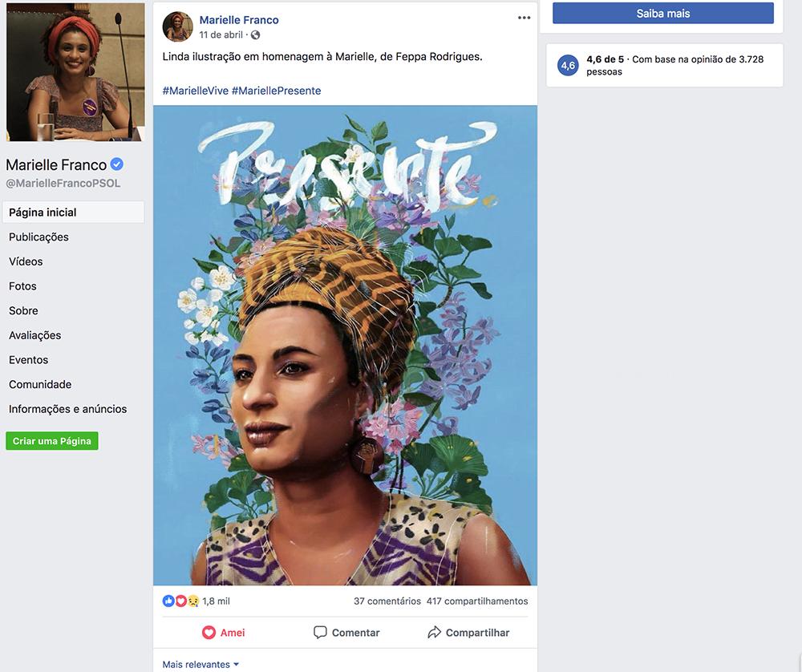
Task: Open the Presente illustration image
Action: click(x=345, y=345)
